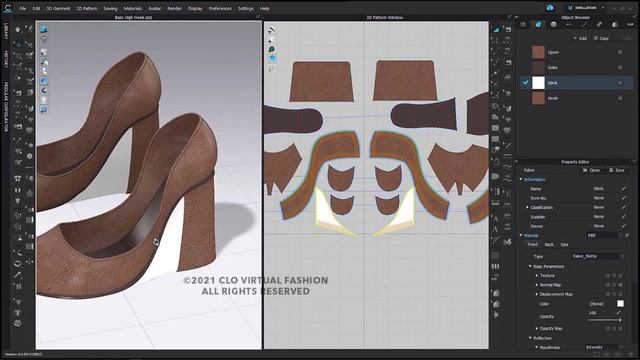Collapse the Material section
640x360 pixels.
coord(521,236)
